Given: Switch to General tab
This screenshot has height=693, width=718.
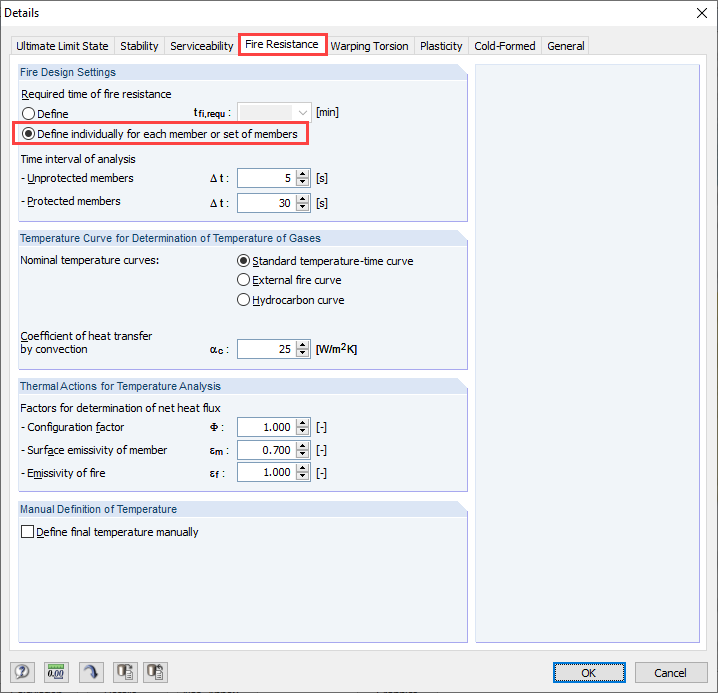Looking at the screenshot, I should [566, 46].
